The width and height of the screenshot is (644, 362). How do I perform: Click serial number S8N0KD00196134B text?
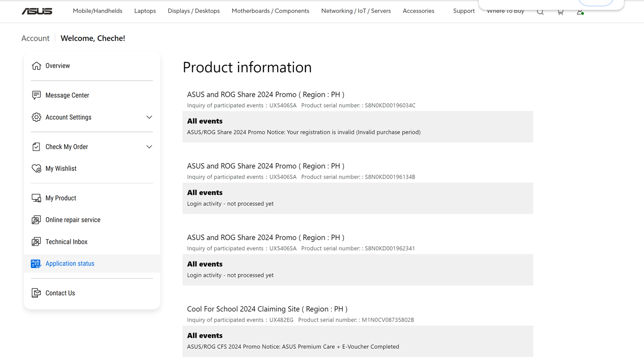[x=390, y=177]
